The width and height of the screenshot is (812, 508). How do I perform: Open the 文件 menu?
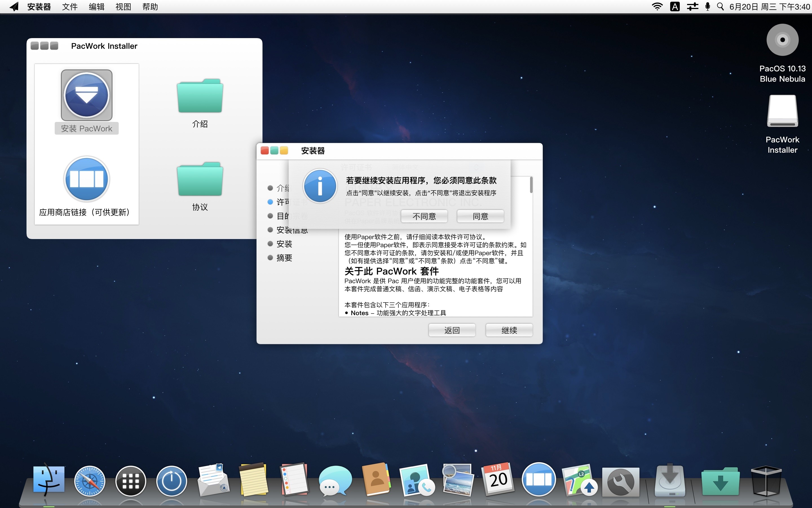tap(70, 7)
